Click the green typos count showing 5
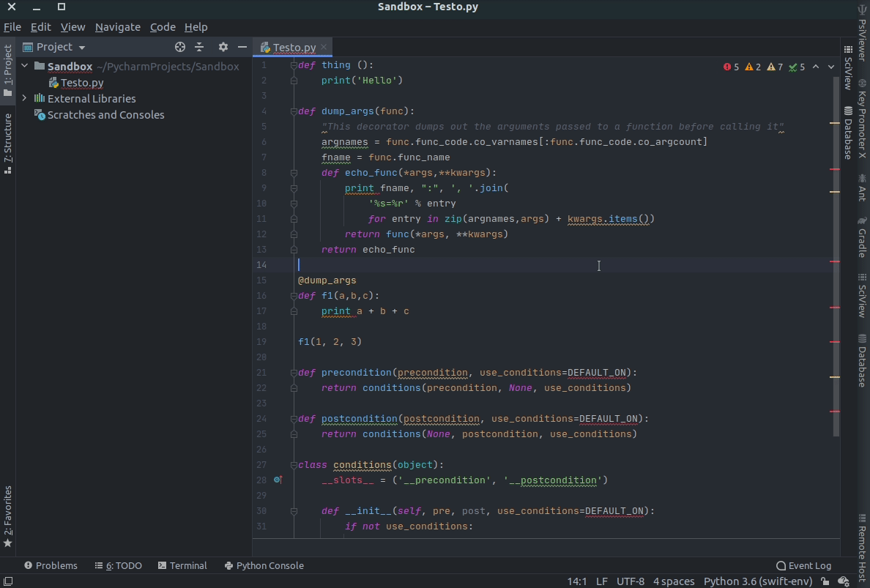The height and width of the screenshot is (588, 870). tap(797, 67)
